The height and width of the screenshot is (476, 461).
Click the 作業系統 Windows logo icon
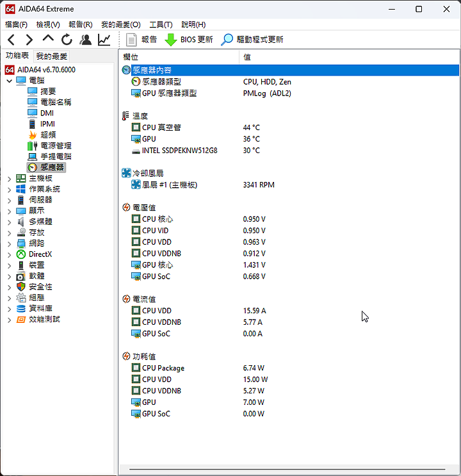[21, 189]
